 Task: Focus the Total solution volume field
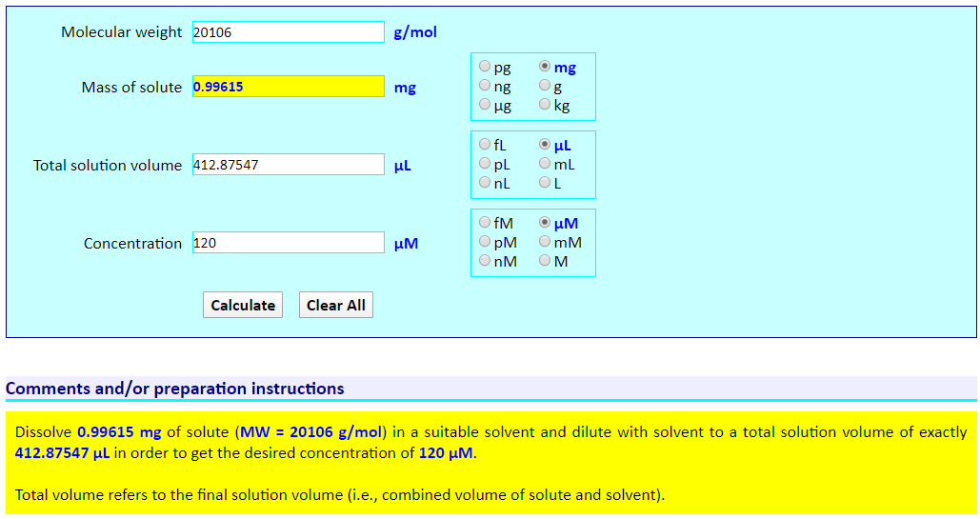(x=289, y=165)
